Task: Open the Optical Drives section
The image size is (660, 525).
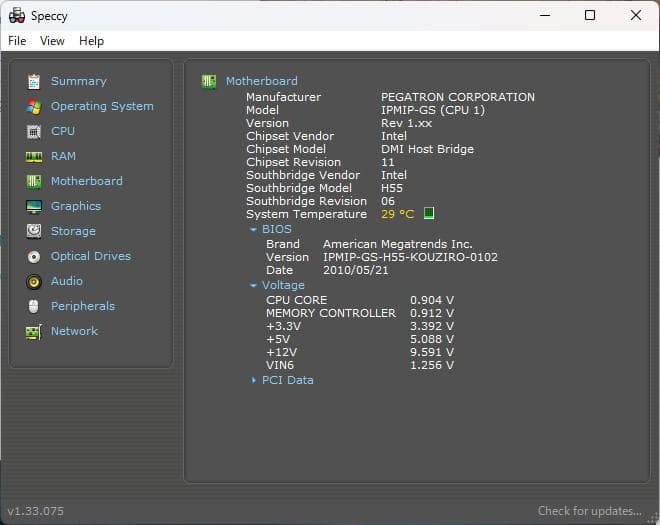Action: click(91, 256)
